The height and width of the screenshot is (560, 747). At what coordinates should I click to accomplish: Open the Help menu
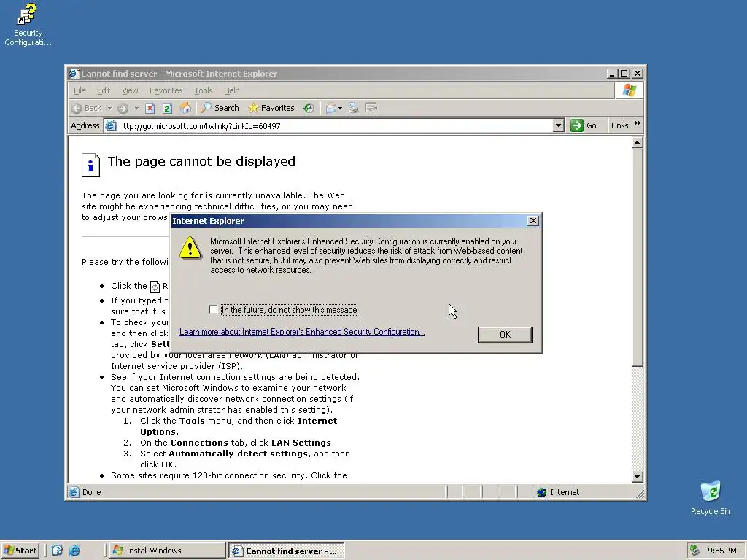point(231,90)
